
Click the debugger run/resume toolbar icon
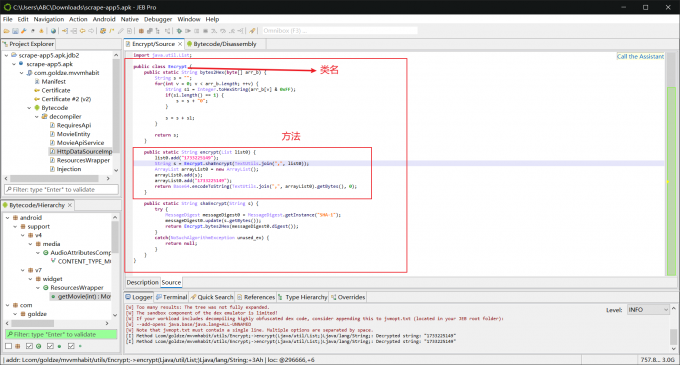click(x=188, y=31)
